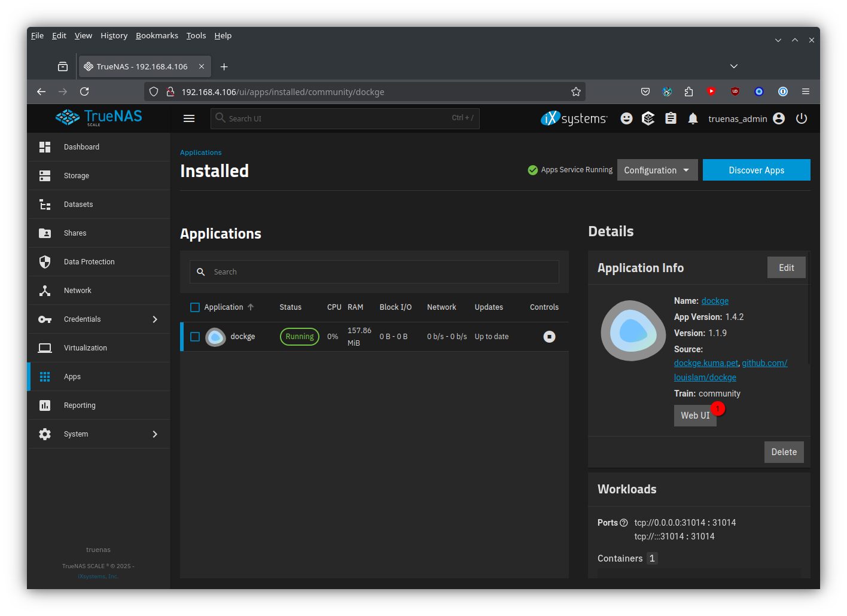The width and height of the screenshot is (847, 616).
Task: Bookmark this page with star icon
Action: 576,92
